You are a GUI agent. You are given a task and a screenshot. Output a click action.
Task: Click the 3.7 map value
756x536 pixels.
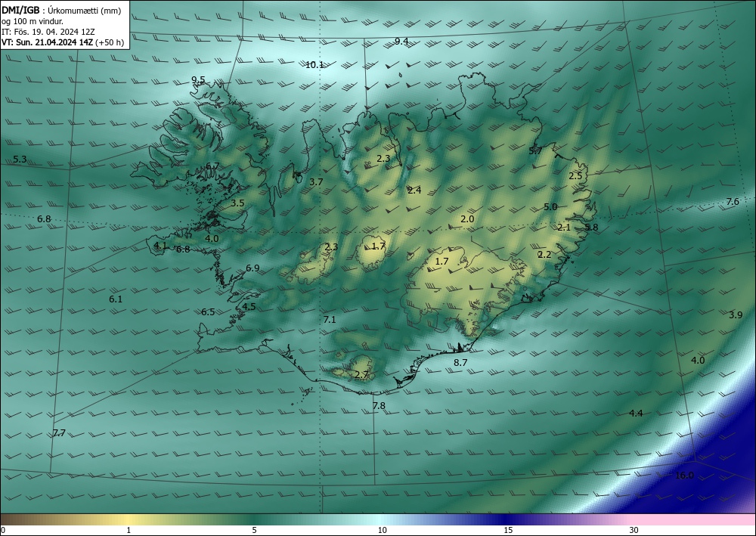click(316, 181)
